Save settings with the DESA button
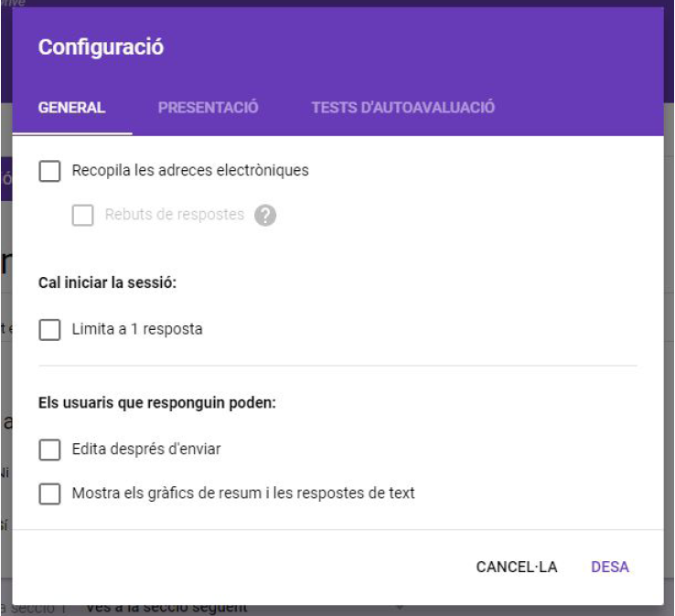Image resolution: width=675 pixels, height=616 pixels. pyautogui.click(x=610, y=567)
